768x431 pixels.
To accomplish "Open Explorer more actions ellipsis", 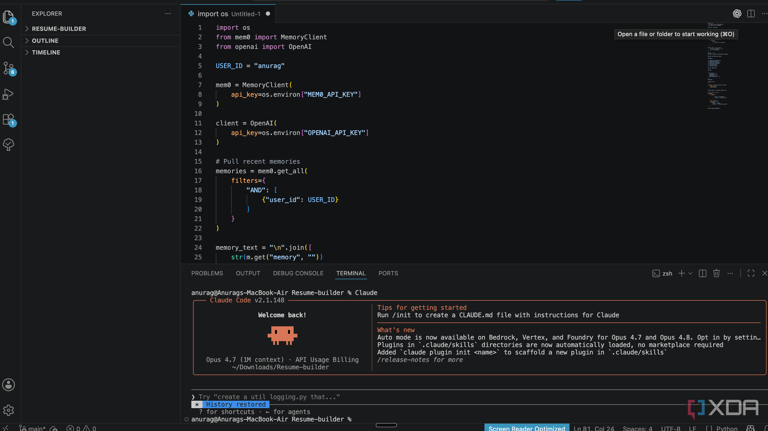I will tap(168, 14).
